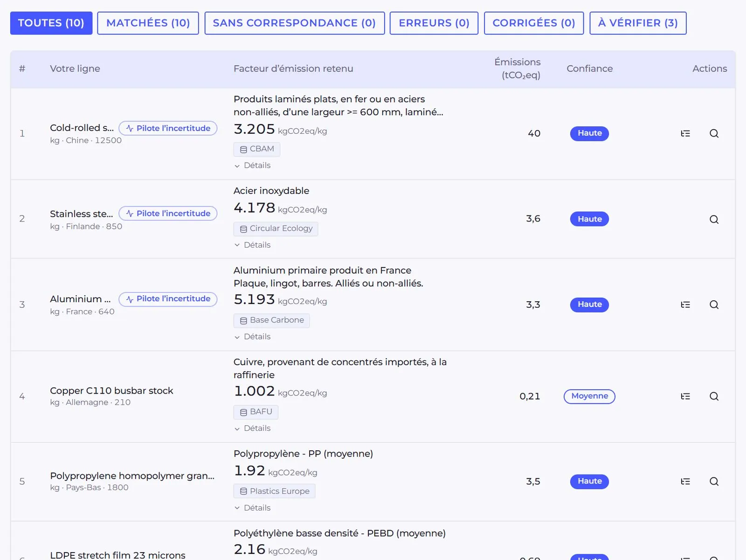Click the Plastics Europe source badge

point(274,491)
